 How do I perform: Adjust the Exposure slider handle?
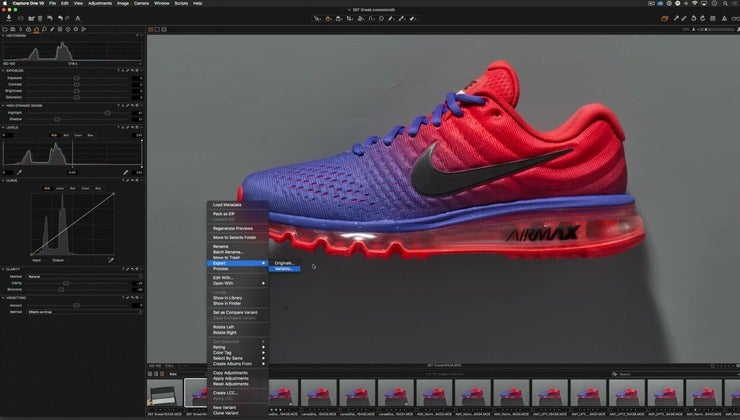pyautogui.click(x=76, y=78)
